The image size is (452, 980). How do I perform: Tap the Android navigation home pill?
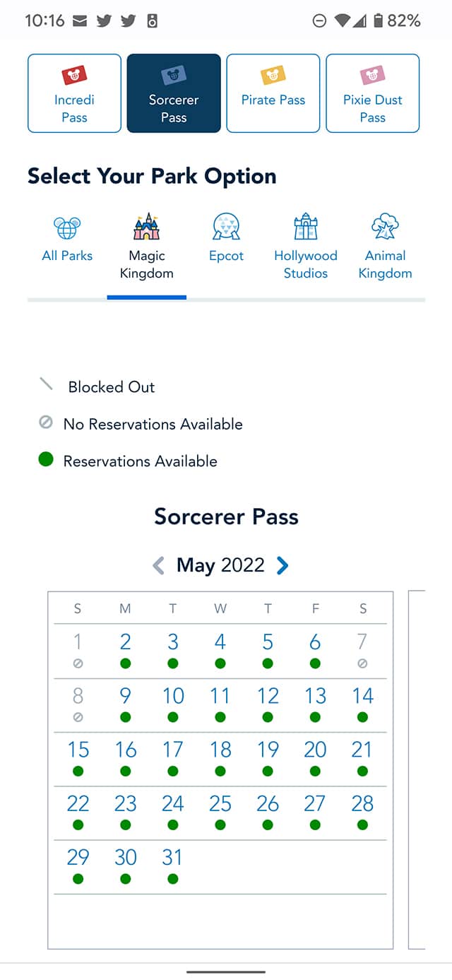pyautogui.click(x=226, y=972)
